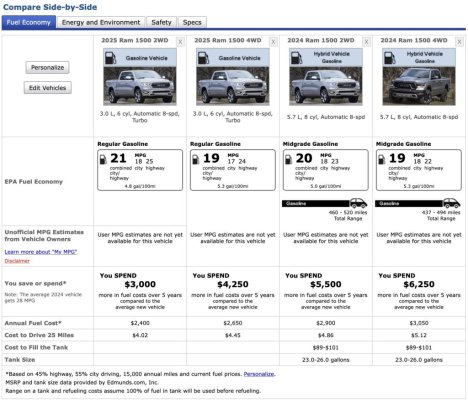Select the 2025 Ram 1500 4WD heading
Screen dimensions: 468x400
(228, 40)
